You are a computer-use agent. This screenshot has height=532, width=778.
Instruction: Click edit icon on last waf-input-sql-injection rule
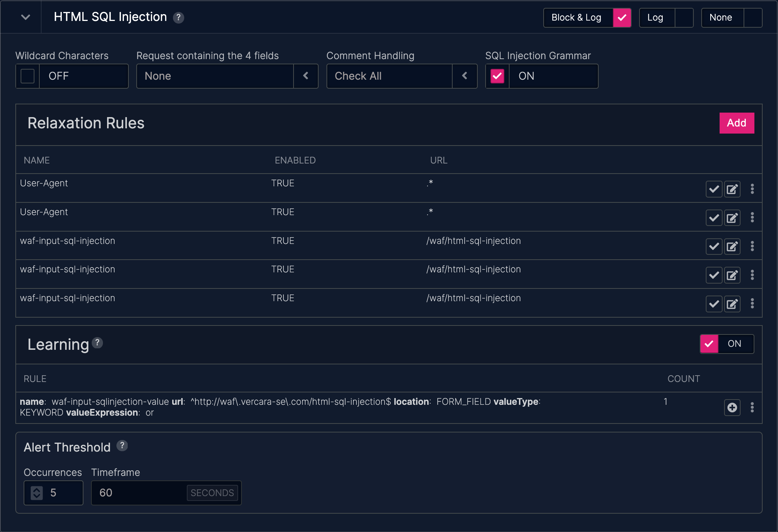[x=732, y=304]
